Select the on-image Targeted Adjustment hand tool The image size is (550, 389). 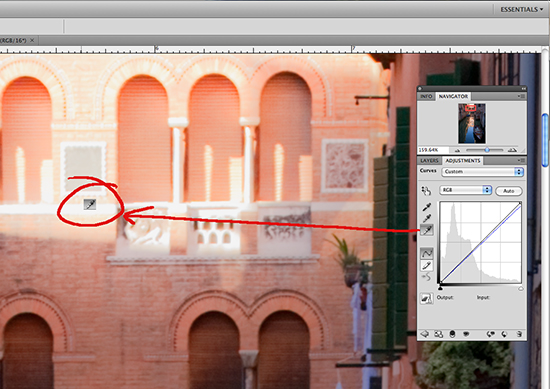point(426,191)
